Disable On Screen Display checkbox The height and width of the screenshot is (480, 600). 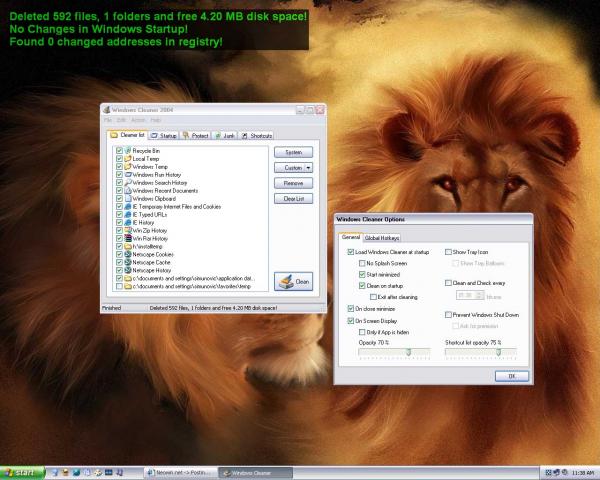point(350,321)
